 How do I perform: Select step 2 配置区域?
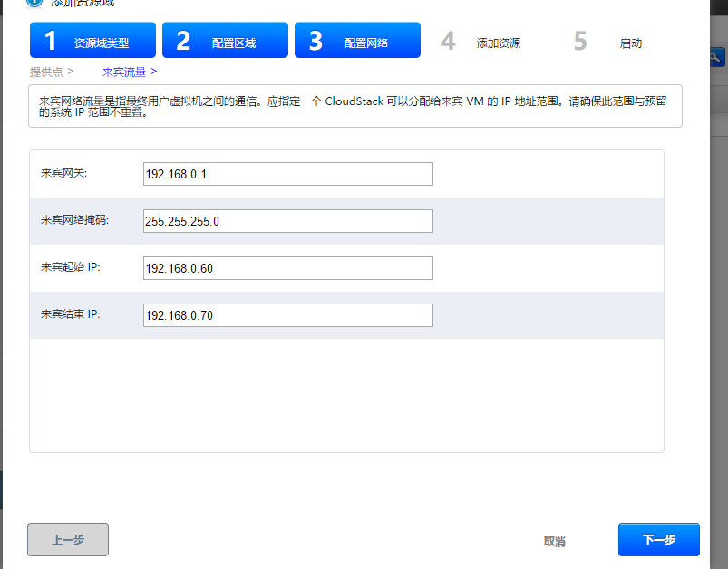225,41
